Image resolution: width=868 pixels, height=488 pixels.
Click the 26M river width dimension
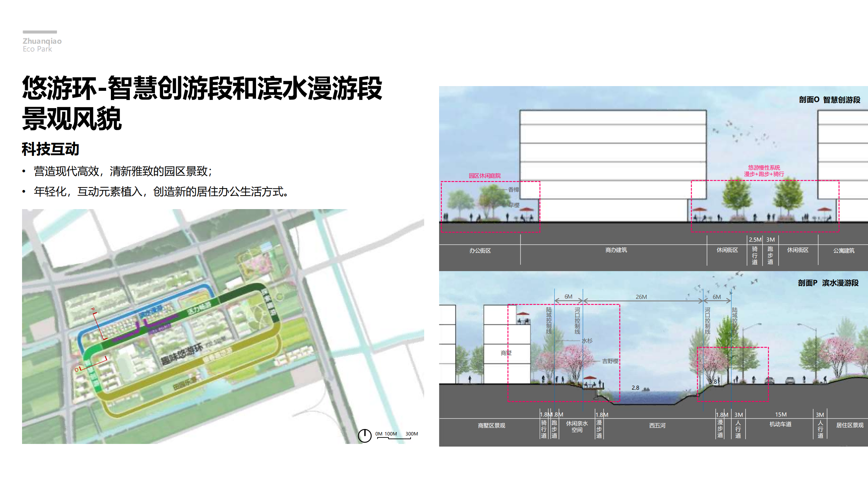641,297
